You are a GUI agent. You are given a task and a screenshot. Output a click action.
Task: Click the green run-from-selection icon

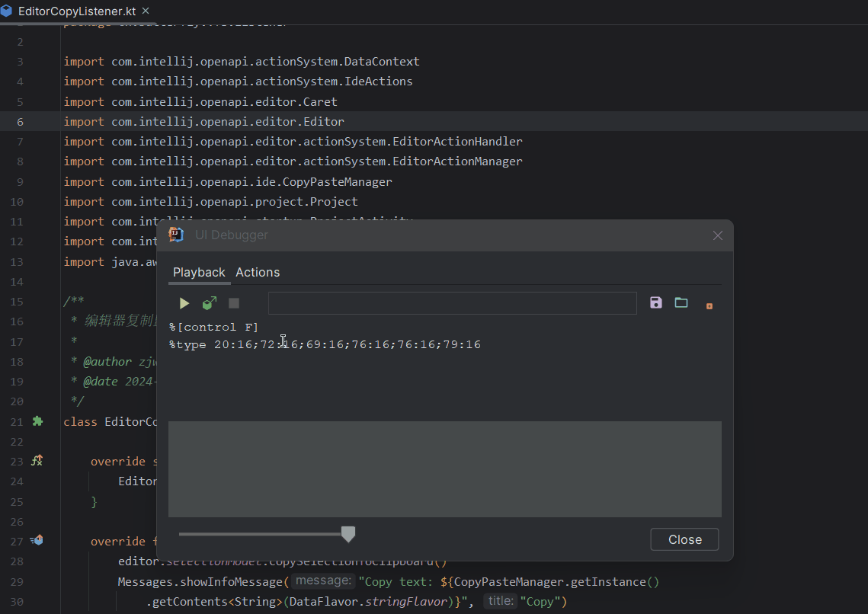[210, 303]
